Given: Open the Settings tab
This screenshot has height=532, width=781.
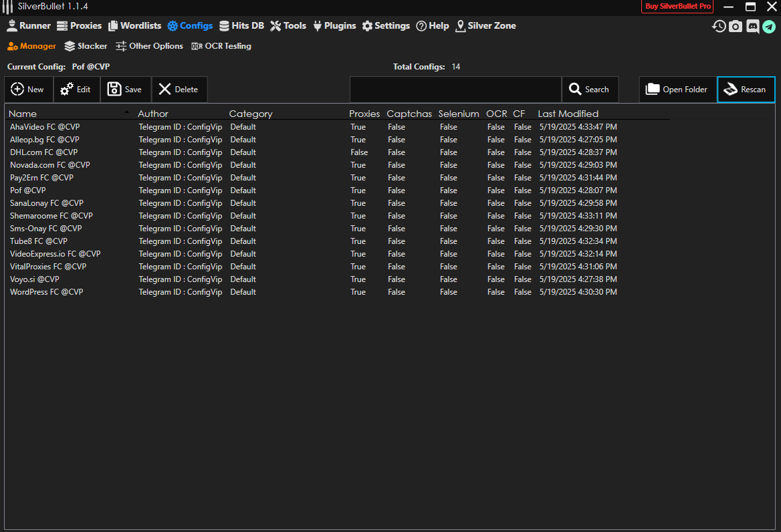Looking at the screenshot, I should 386,26.
